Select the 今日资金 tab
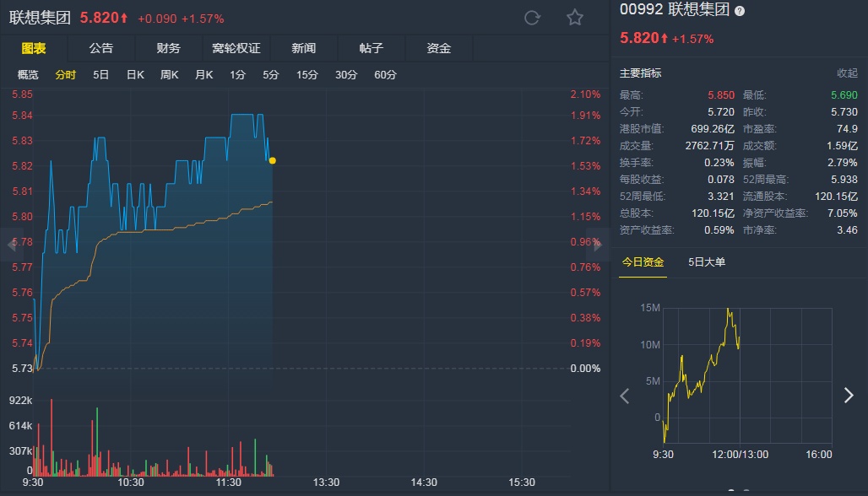Image resolution: width=868 pixels, height=496 pixels. point(643,262)
